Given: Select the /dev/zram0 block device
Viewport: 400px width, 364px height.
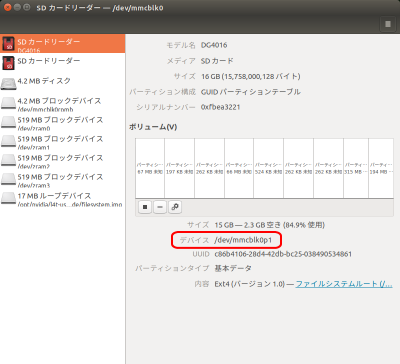Looking at the screenshot, I should point(62,123).
